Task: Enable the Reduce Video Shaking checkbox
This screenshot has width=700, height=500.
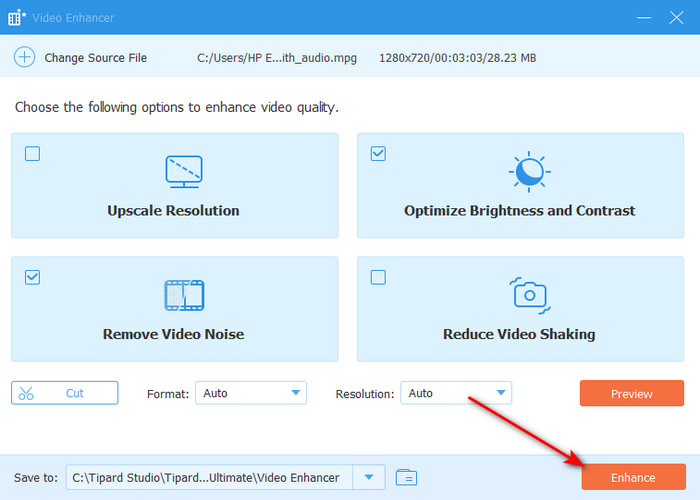Action: click(x=378, y=277)
